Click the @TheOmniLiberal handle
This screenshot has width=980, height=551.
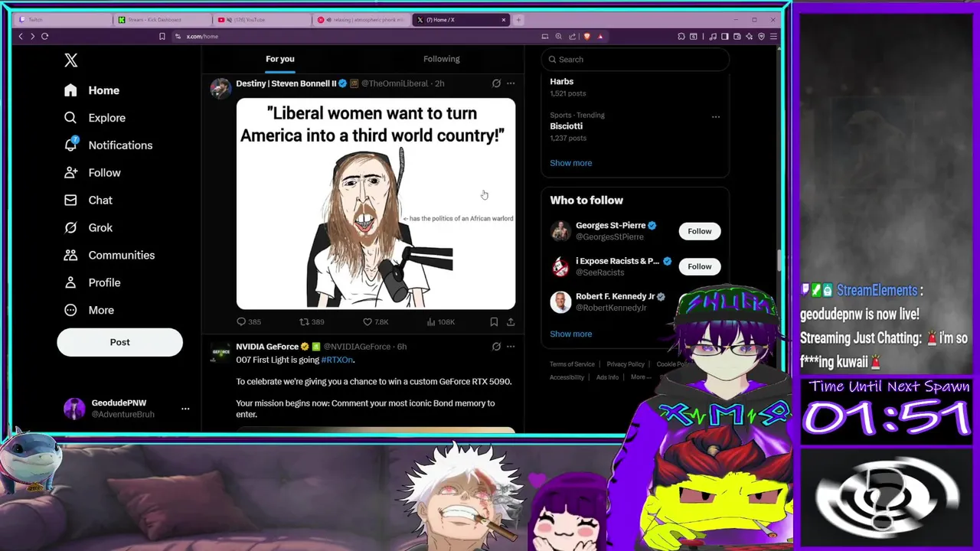tap(394, 83)
